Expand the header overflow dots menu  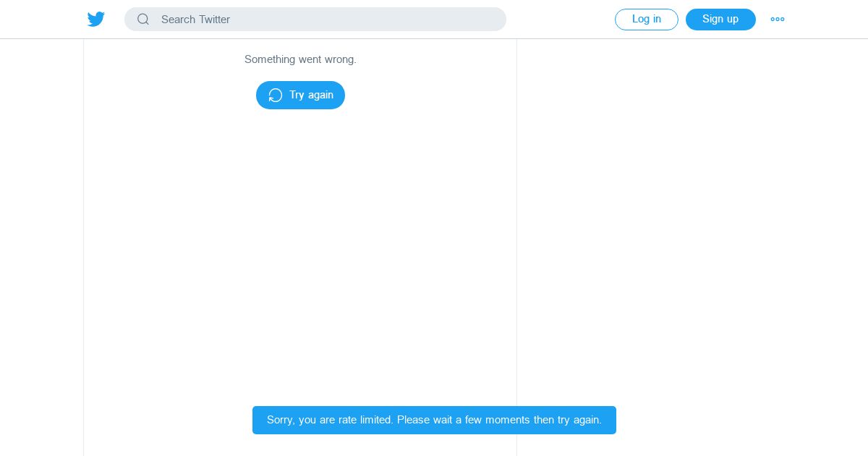pyautogui.click(x=778, y=20)
